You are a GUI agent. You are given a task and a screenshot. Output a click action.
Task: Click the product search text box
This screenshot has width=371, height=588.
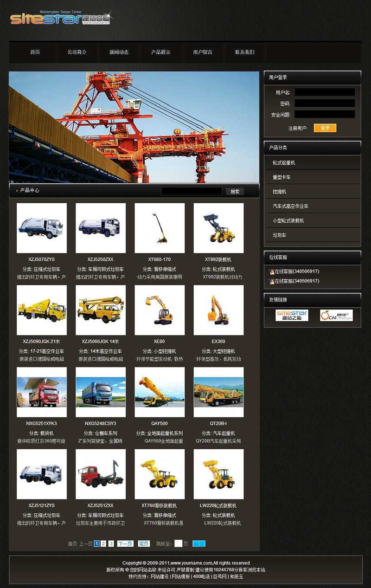coord(191,191)
